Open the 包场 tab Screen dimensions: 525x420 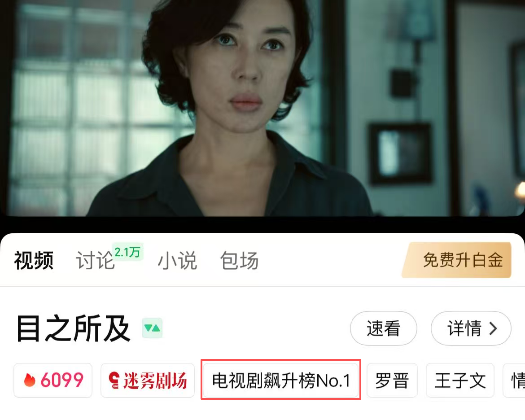[240, 260]
